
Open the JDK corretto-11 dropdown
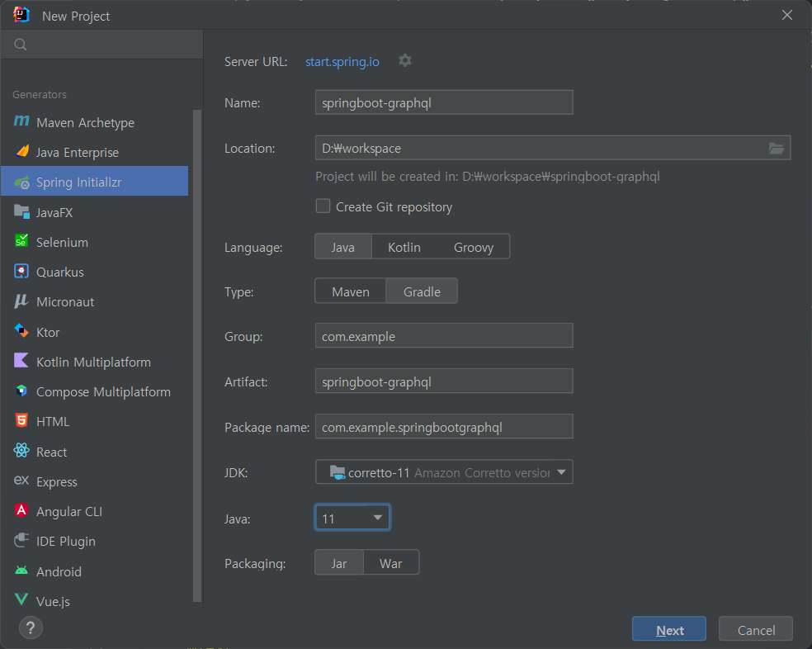coord(444,472)
